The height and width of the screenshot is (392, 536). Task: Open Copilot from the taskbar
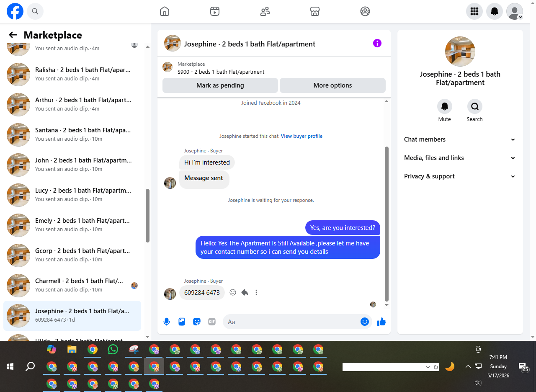(x=52, y=349)
